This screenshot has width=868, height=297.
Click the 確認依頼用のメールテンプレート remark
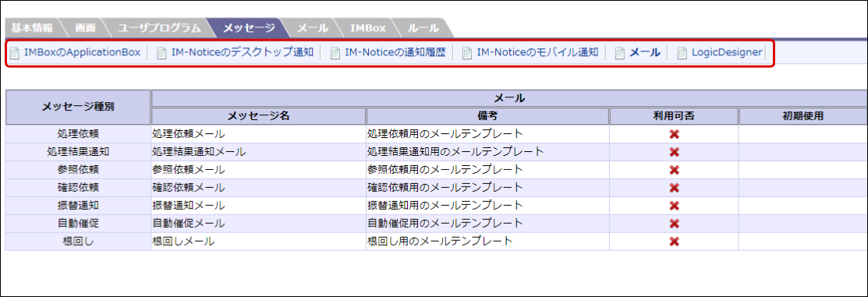coord(445,188)
